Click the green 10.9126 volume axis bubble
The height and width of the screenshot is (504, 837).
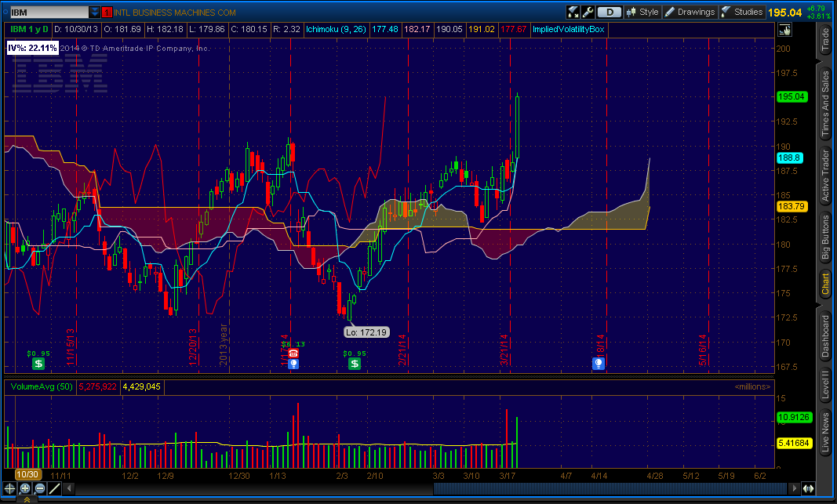(x=795, y=417)
